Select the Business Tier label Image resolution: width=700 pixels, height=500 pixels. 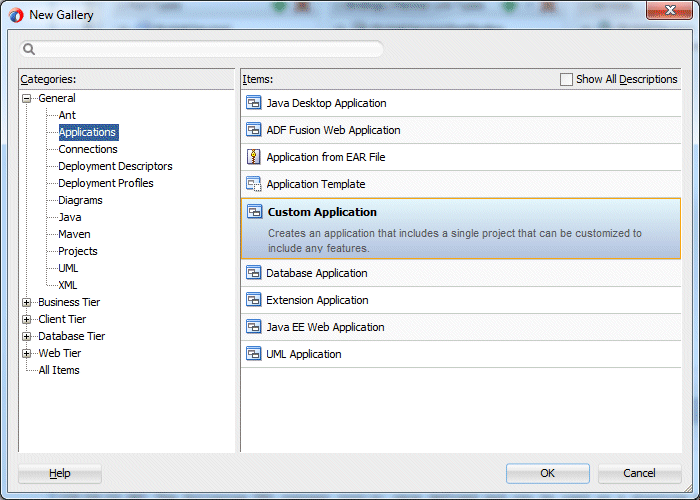coord(69,302)
